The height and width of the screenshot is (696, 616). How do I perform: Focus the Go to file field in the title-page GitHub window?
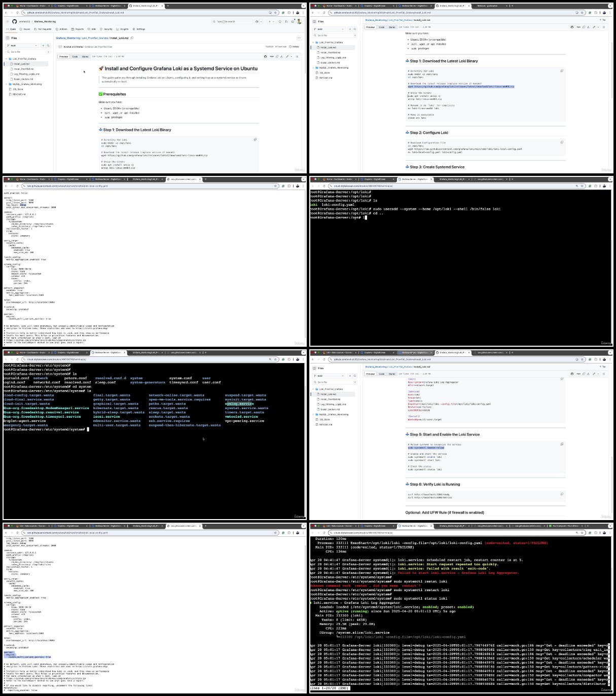pos(28,52)
